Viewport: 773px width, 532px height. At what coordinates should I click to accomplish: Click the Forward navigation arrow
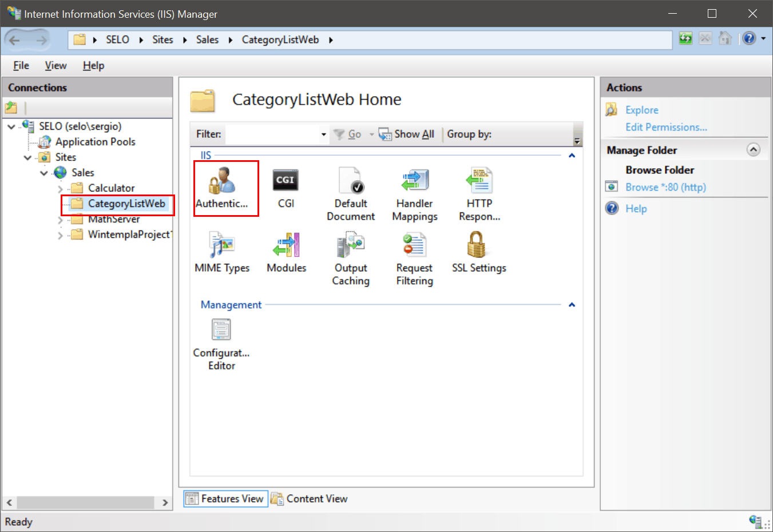pos(41,40)
